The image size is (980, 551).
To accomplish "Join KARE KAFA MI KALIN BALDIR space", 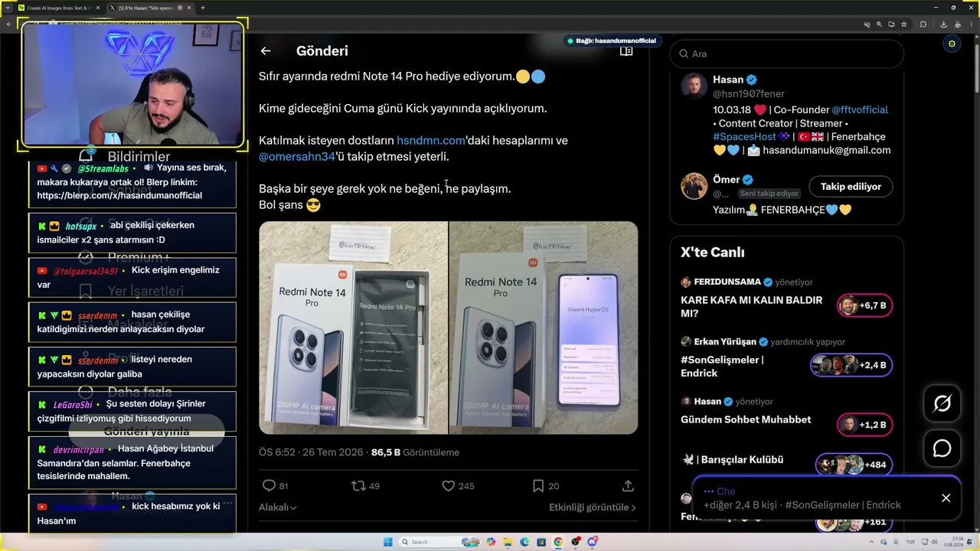I will [864, 305].
